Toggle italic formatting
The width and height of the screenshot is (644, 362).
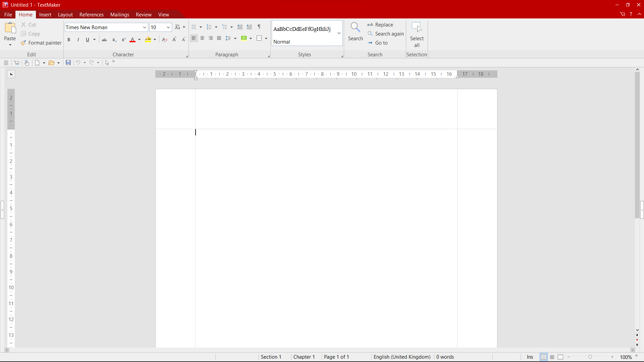pos(78,39)
